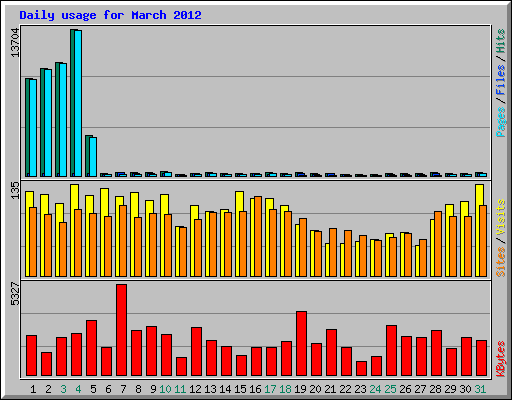Click the 5327 KBytes axis value

click(x=15, y=294)
